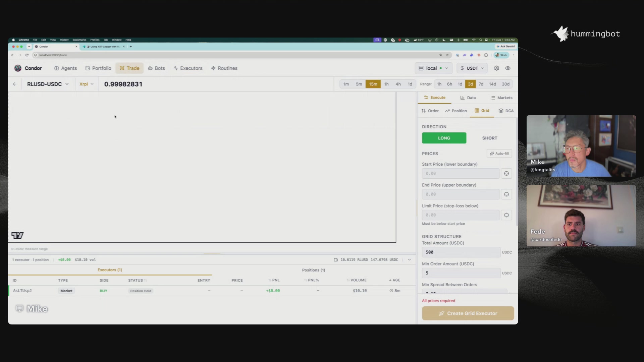
Task: Open the USDT currency dropdown
Action: pos(472,68)
